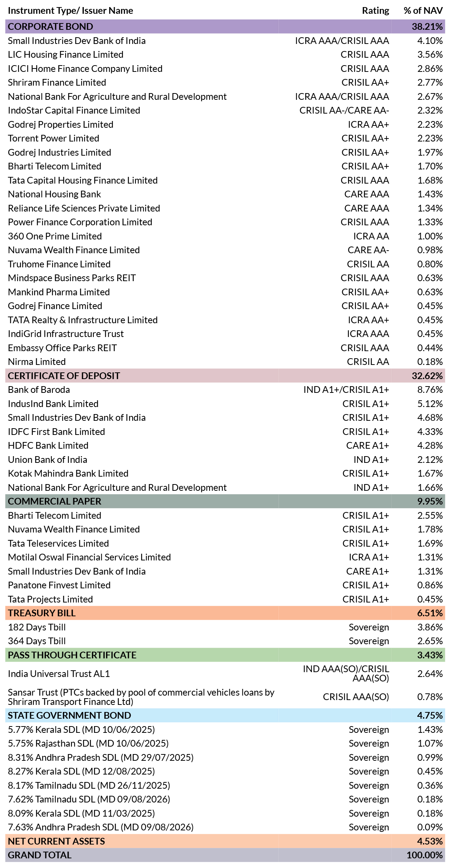Click the CERTIFICATE OF DEPOSIT header row
449x868 pixels.
tap(225, 376)
